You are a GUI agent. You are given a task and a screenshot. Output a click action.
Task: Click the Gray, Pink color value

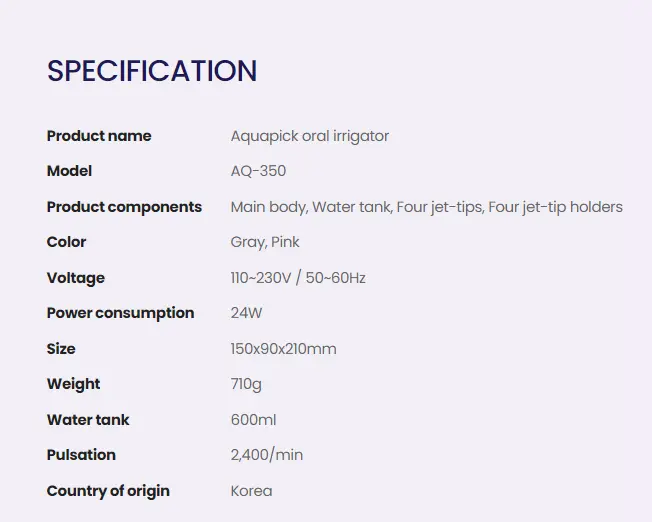click(265, 242)
